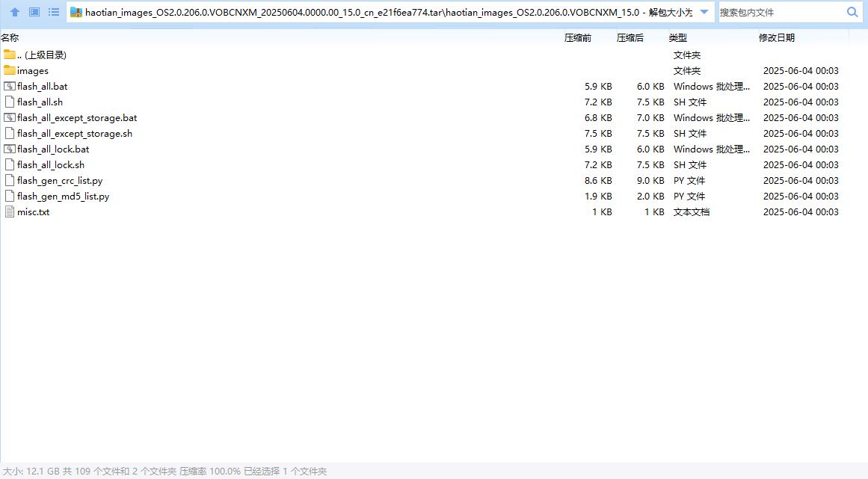868x479 pixels.
Task: Click the 8.6 KB size of flash_gen_crc_list.py
Action: [598, 180]
